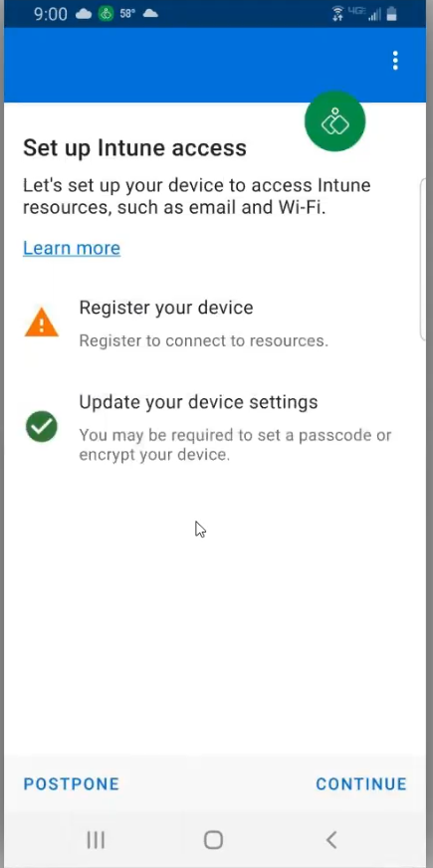Tap the 'Register to connect to resources' text
This screenshot has width=433, height=868.
pos(203,340)
